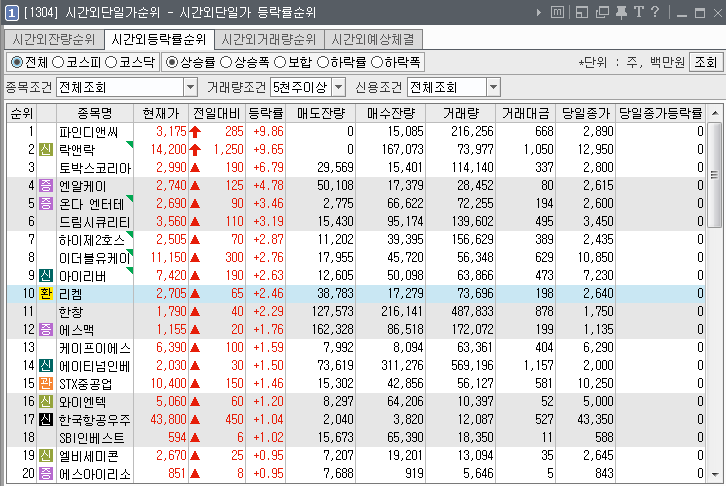This screenshot has height=486, width=726.
Task: Click the 신 badge next to 한국항공우주
Action: (x=46, y=419)
